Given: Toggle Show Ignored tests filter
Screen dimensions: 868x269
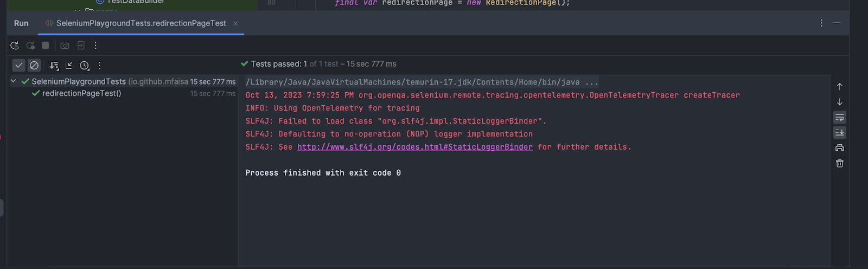Looking at the screenshot, I should [x=34, y=66].
